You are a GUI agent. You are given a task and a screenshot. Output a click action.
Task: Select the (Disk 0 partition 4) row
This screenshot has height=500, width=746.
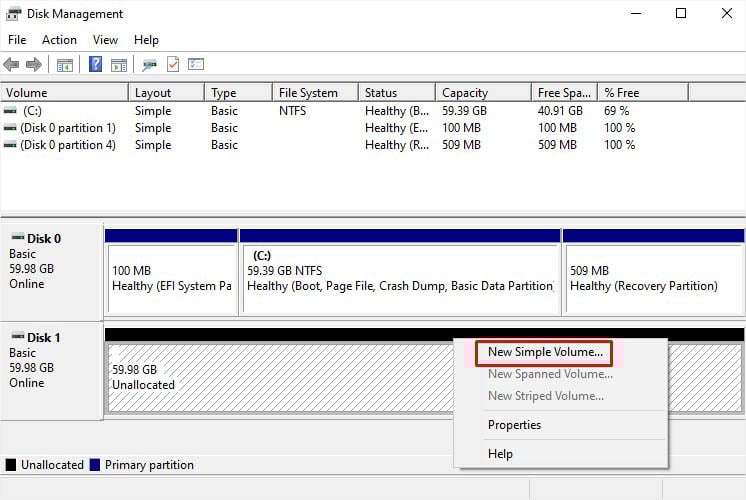(344, 145)
